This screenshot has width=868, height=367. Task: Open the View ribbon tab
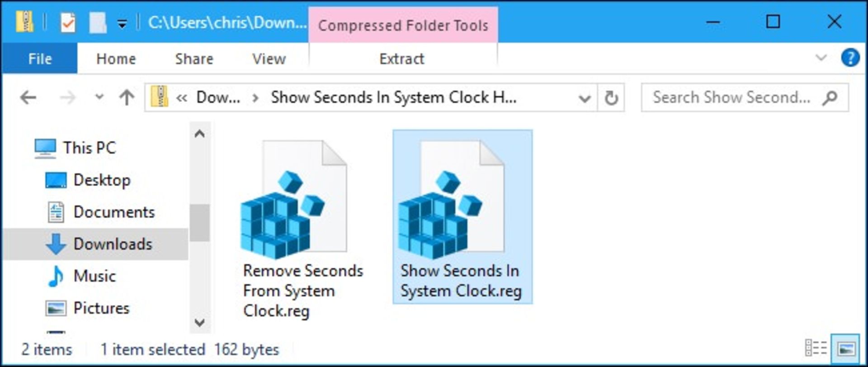pyautogui.click(x=269, y=59)
